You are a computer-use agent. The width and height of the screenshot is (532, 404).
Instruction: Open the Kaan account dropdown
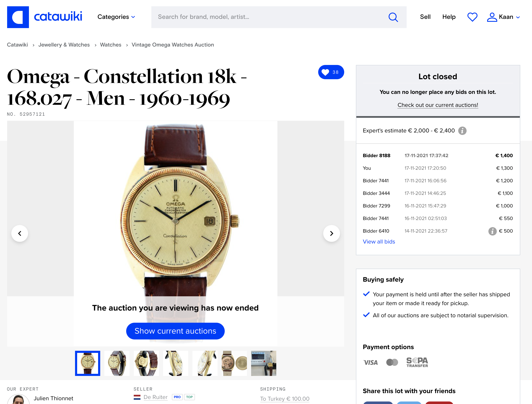[x=509, y=17]
